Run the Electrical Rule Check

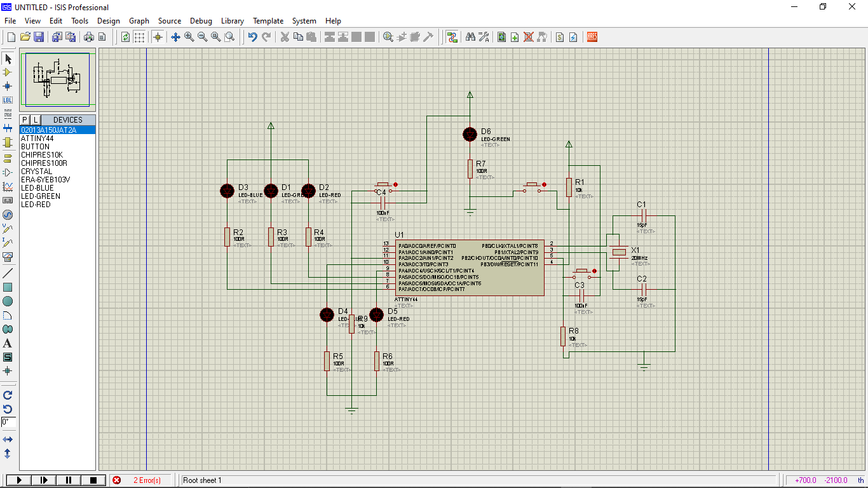point(573,37)
